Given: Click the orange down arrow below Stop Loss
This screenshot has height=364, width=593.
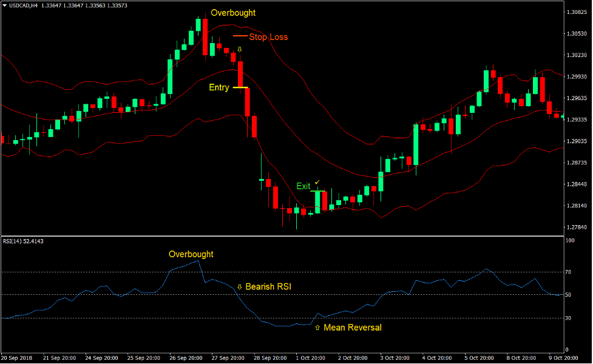Looking at the screenshot, I should [x=239, y=48].
